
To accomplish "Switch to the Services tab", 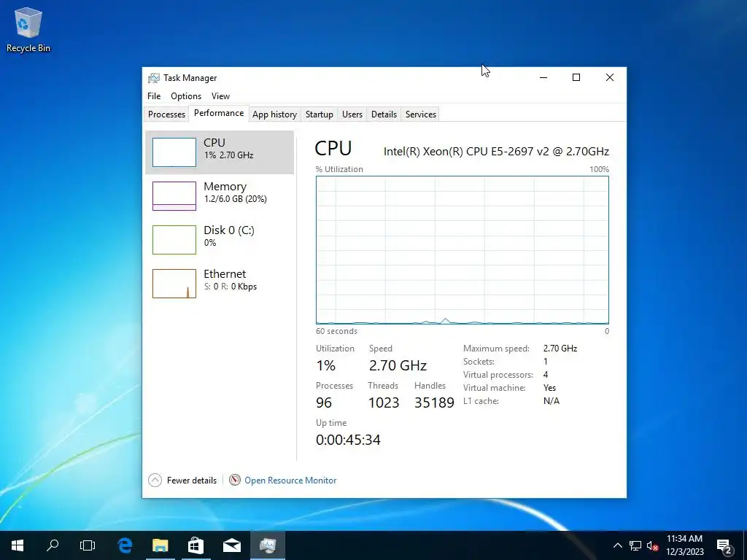I will pyautogui.click(x=421, y=114).
